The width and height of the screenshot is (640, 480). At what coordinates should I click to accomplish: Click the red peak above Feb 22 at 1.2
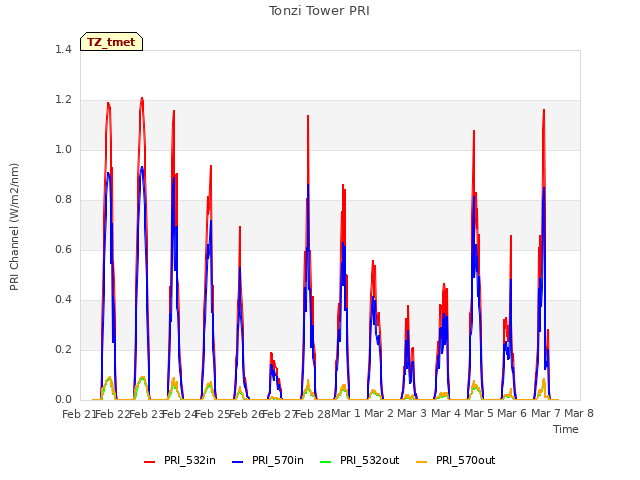108,104
